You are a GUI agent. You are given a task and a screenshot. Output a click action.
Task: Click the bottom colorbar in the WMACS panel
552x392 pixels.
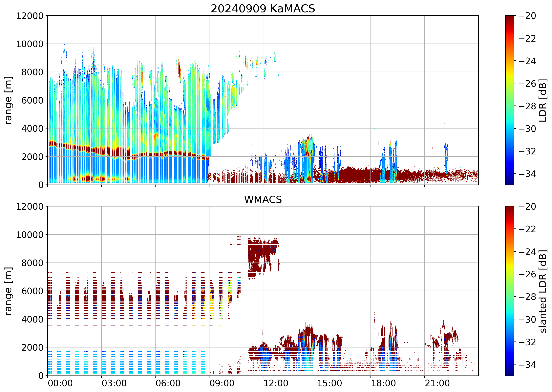[x=509, y=291]
